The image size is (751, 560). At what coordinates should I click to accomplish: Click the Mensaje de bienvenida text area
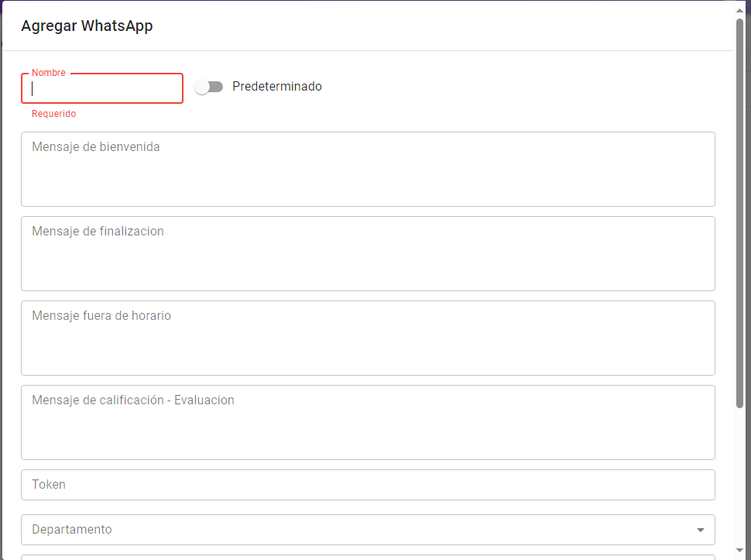point(368,169)
